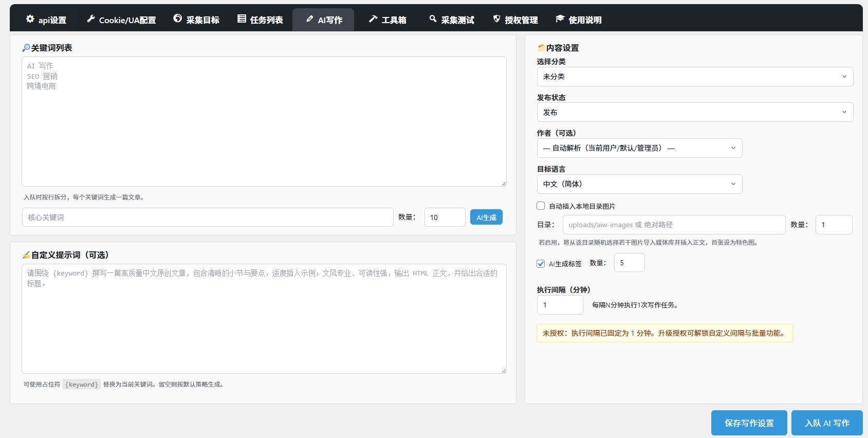Click the shield icon for 授权管理
The height and width of the screenshot is (438, 868).
tap(496, 19)
